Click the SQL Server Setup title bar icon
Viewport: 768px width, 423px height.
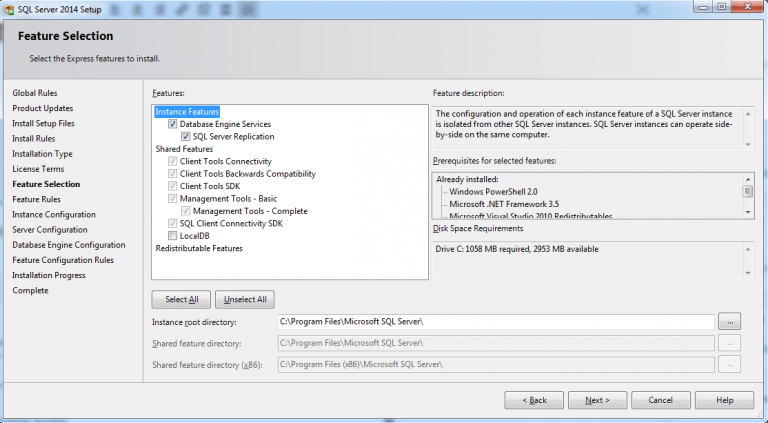(x=9, y=9)
